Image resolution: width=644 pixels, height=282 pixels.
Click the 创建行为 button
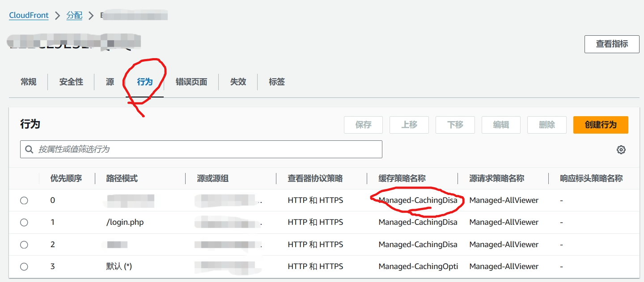[x=601, y=125]
